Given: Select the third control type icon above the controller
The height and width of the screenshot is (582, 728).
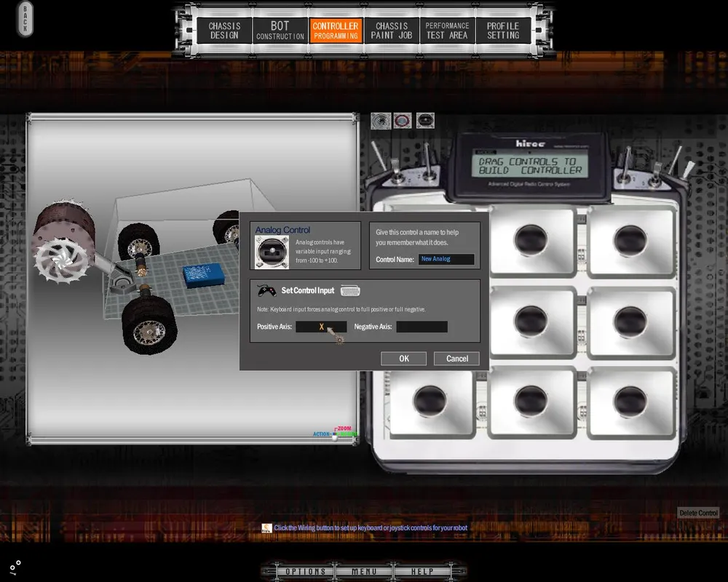Looking at the screenshot, I should [425, 121].
